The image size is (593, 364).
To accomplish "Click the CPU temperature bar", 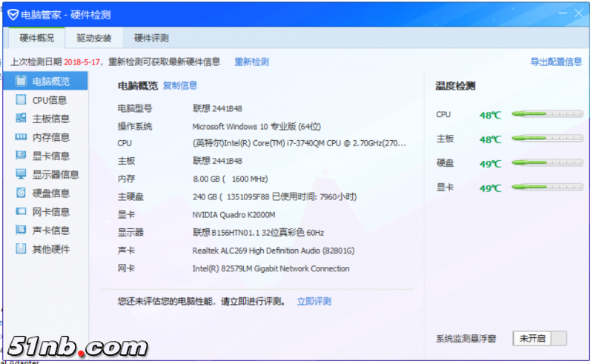I will click(x=547, y=114).
